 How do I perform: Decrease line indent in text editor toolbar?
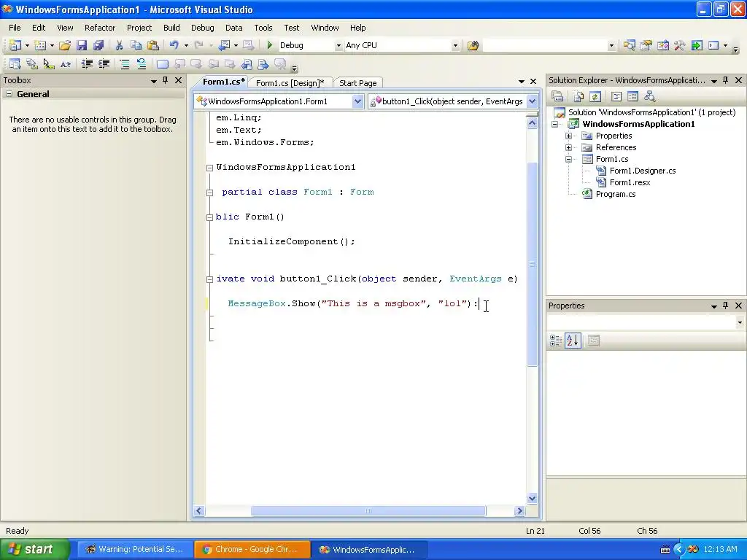point(87,64)
